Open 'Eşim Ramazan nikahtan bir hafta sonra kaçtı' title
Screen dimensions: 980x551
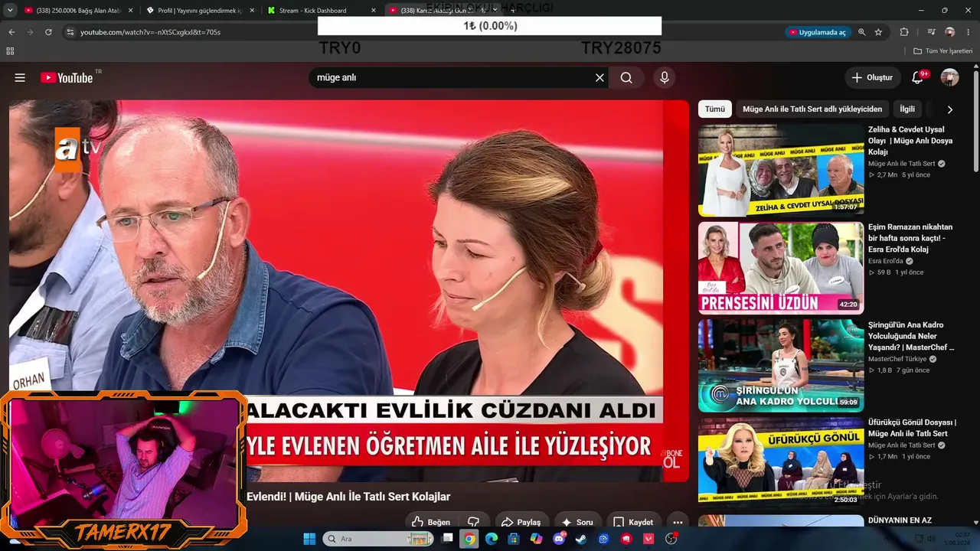pyautogui.click(x=910, y=238)
